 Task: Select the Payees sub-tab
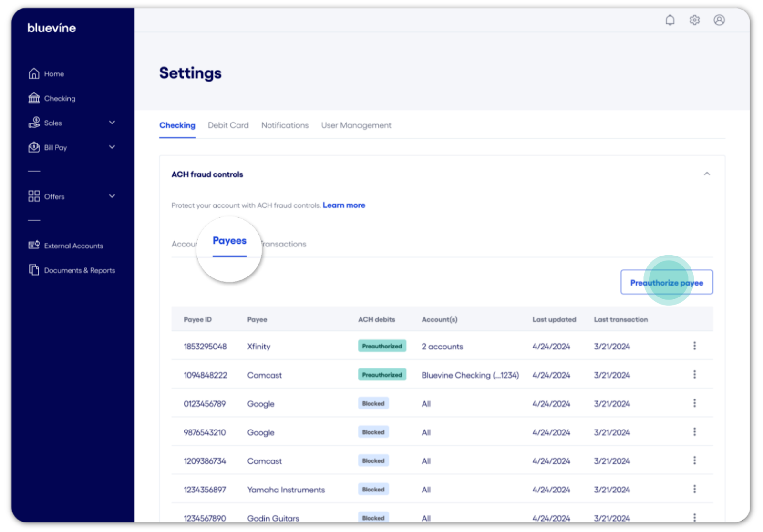tap(229, 241)
